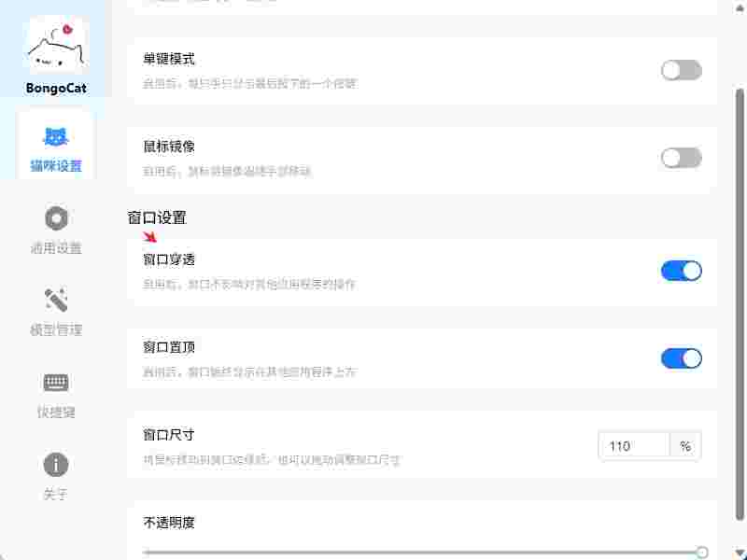Disable the 窗口穿透 switch
The image size is (747, 560).
point(681,271)
